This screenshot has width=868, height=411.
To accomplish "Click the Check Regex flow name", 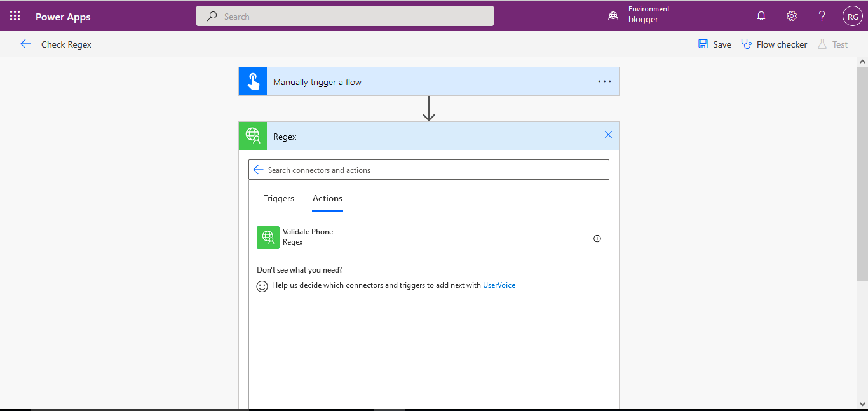I will [66, 44].
